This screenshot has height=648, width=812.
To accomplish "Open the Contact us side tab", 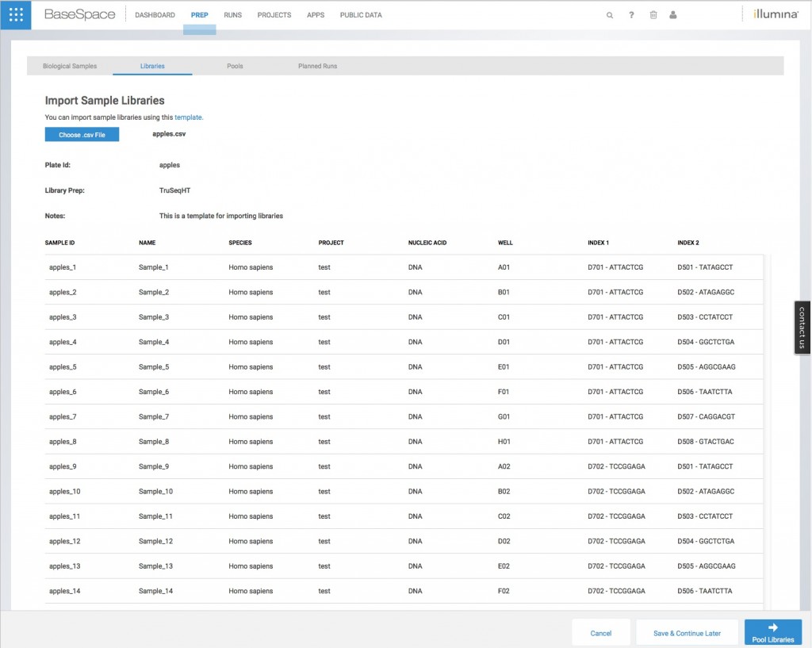I will (802, 328).
